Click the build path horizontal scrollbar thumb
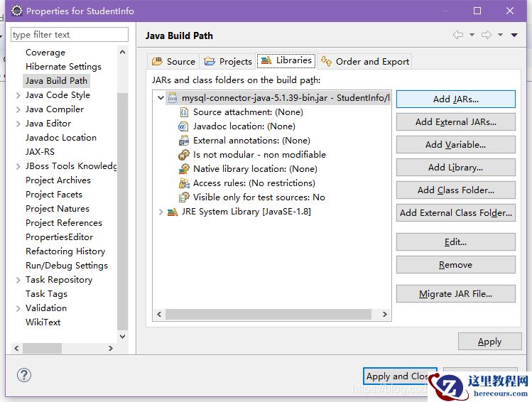 (268, 314)
